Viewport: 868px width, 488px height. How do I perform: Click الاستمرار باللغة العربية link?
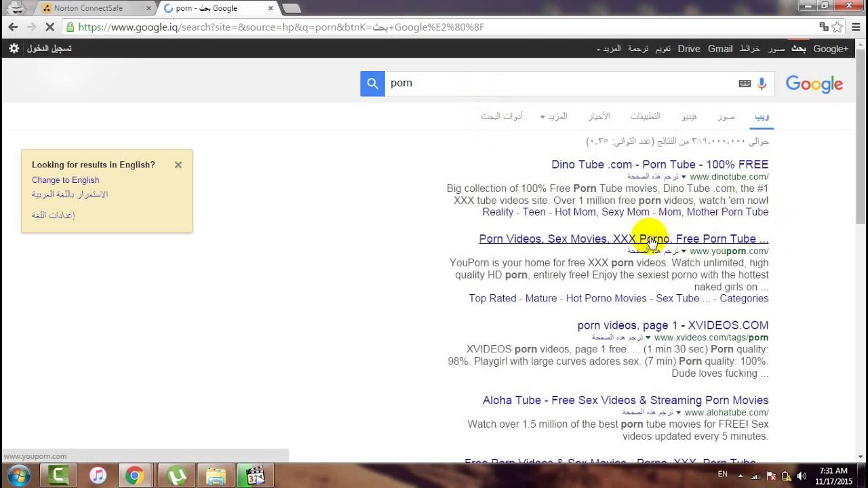(x=70, y=195)
